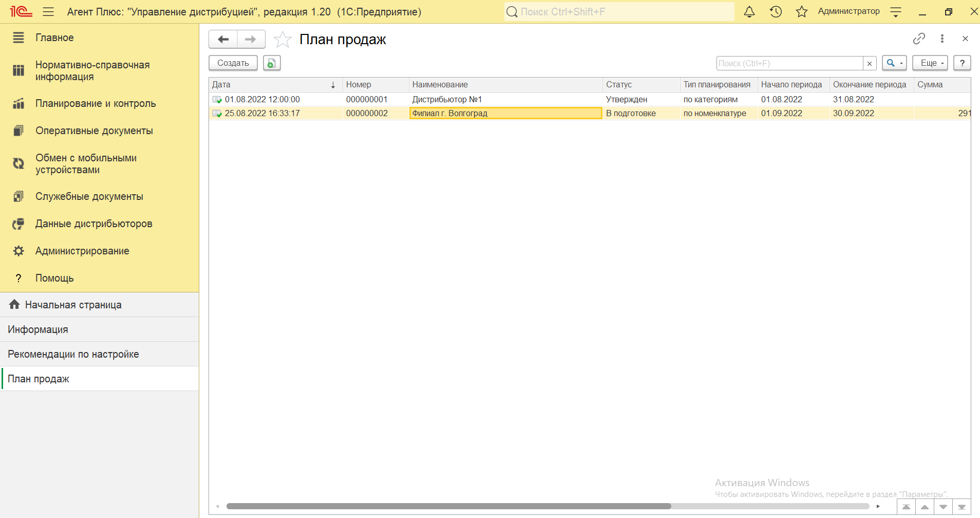Open the Главное section
The height and width of the screenshot is (518, 980).
point(54,38)
